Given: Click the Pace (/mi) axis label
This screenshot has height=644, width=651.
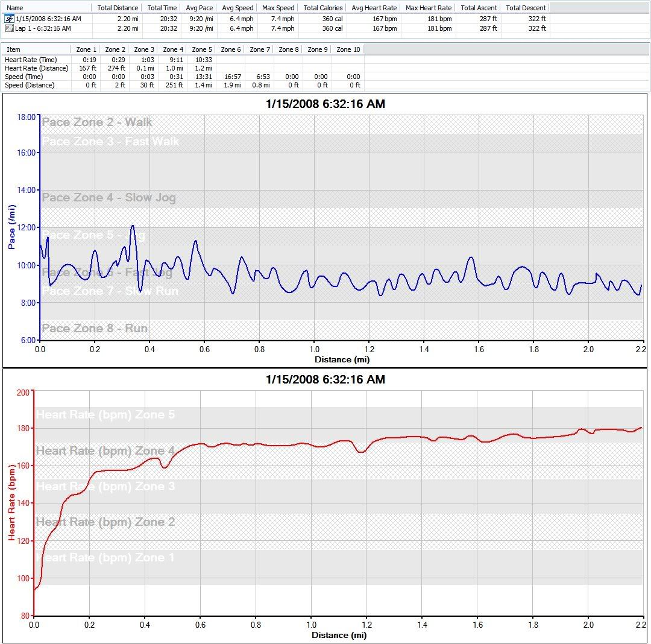Looking at the screenshot, I should coord(11,227).
